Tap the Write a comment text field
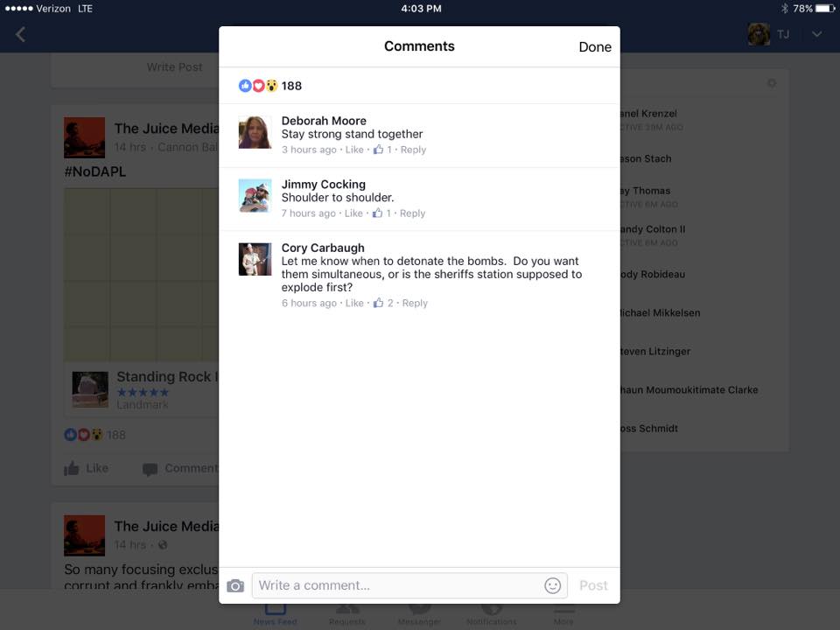 pyautogui.click(x=398, y=585)
